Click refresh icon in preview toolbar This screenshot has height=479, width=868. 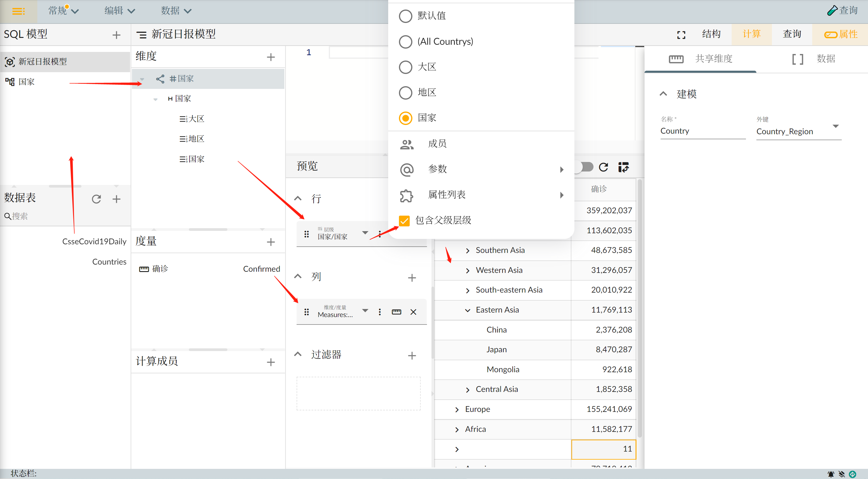pos(604,167)
